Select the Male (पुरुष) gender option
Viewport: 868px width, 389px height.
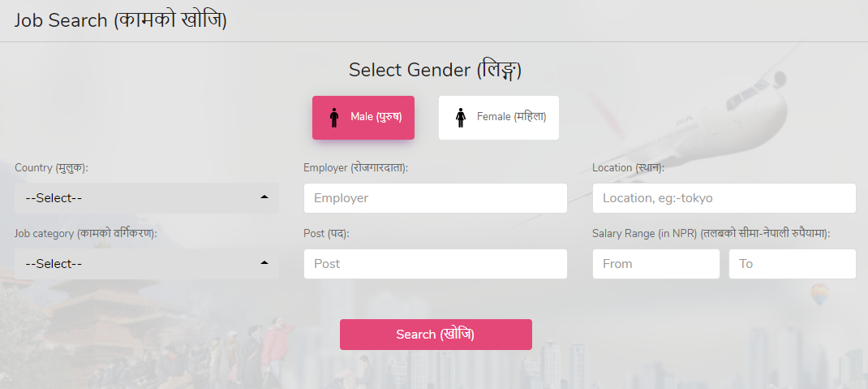[376, 117]
